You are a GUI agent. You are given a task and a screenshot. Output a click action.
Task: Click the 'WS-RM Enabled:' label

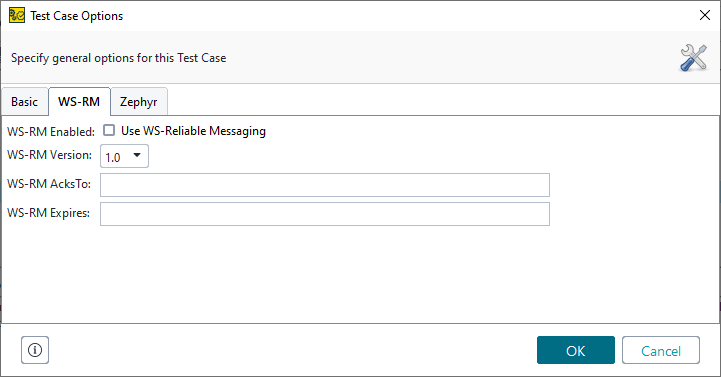pos(51,131)
